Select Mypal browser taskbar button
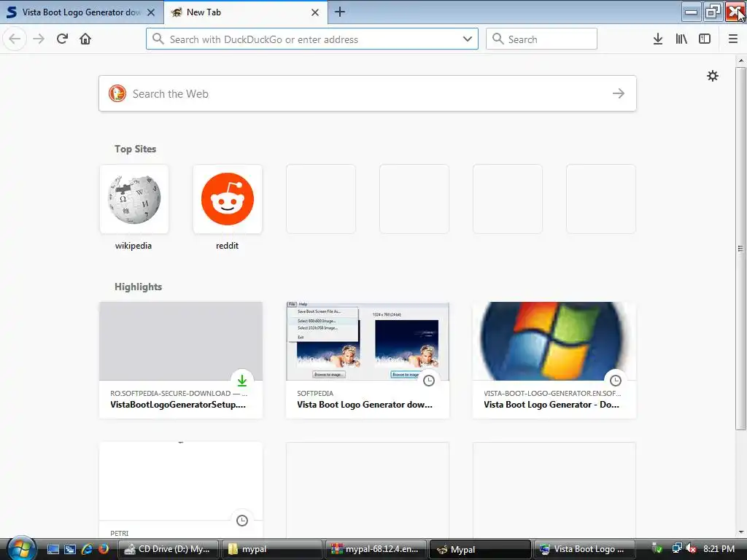The width and height of the screenshot is (747, 560). click(480, 549)
